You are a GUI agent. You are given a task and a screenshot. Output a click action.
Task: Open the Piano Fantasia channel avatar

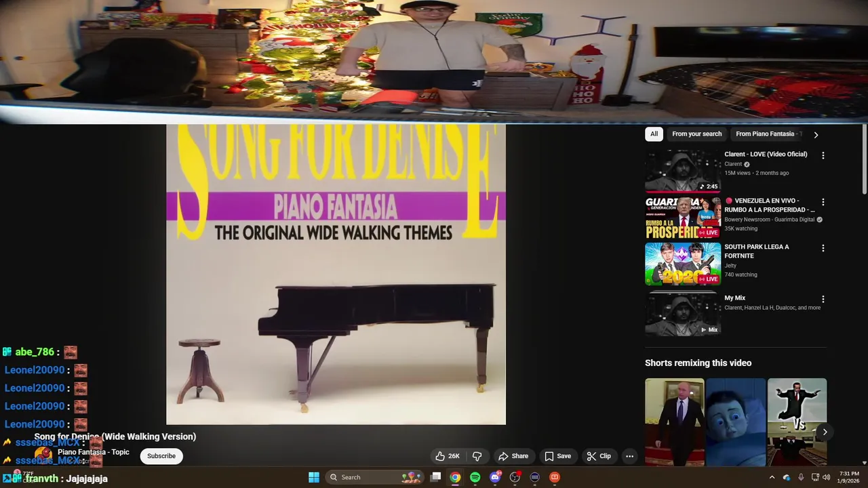43,455
